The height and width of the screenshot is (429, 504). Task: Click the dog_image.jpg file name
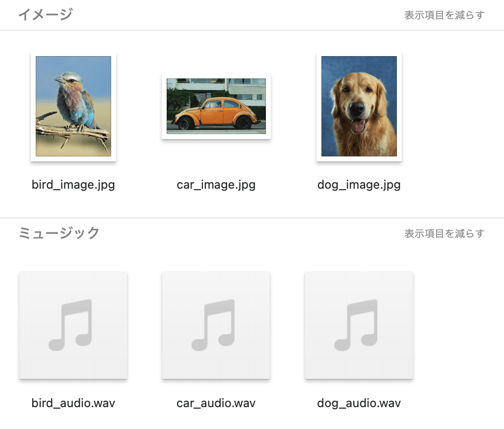[359, 185]
